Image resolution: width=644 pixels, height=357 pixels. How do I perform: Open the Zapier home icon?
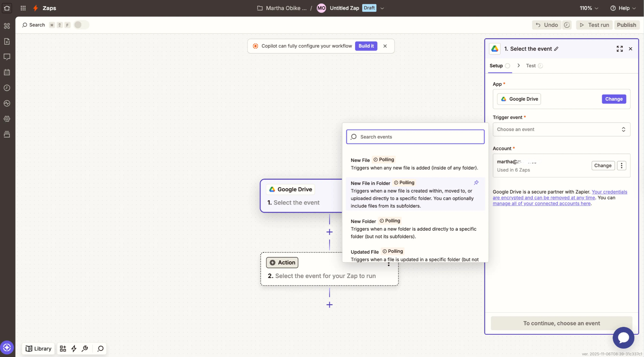click(7, 8)
